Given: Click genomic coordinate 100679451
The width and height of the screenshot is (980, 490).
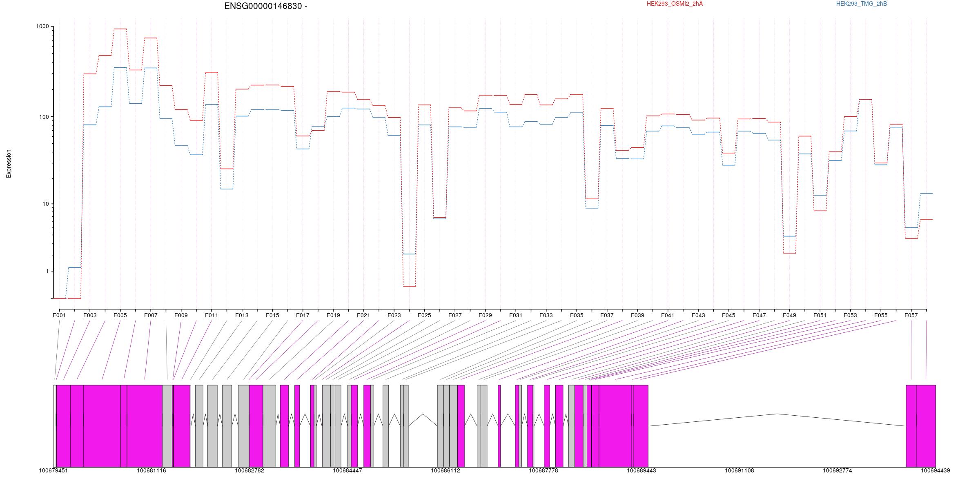Looking at the screenshot, I should pyautogui.click(x=53, y=470).
